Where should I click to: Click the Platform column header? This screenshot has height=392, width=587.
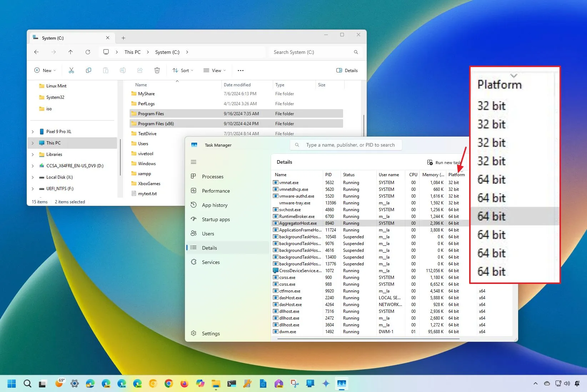pyautogui.click(x=456, y=175)
